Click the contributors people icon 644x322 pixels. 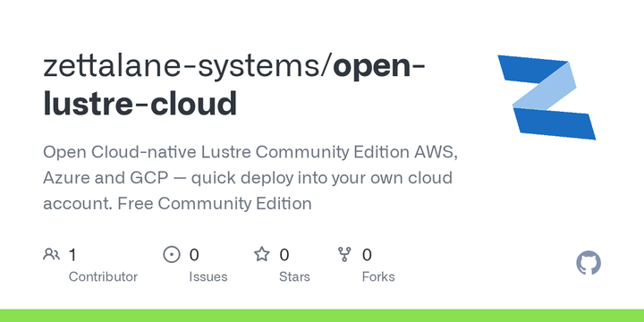51,255
